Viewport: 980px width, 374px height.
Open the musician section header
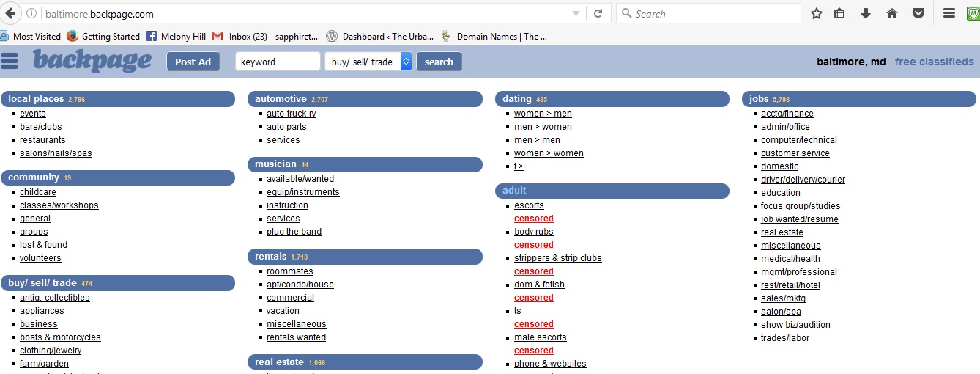(365, 164)
